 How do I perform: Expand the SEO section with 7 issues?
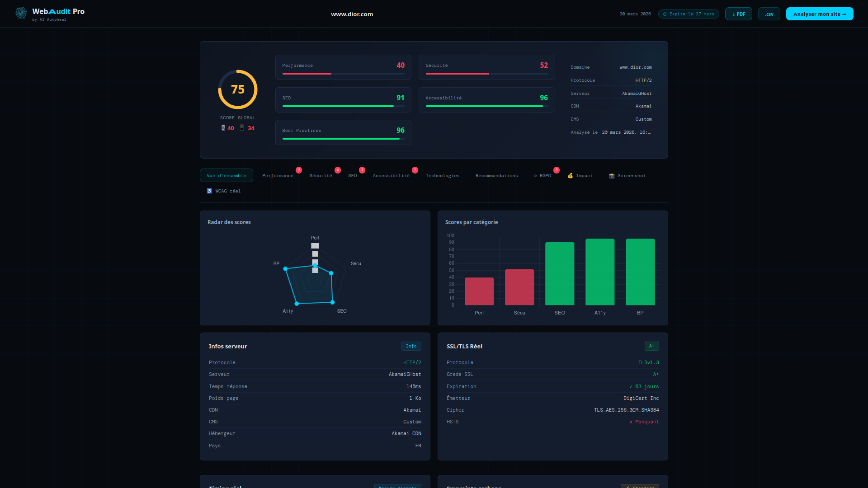click(x=352, y=175)
